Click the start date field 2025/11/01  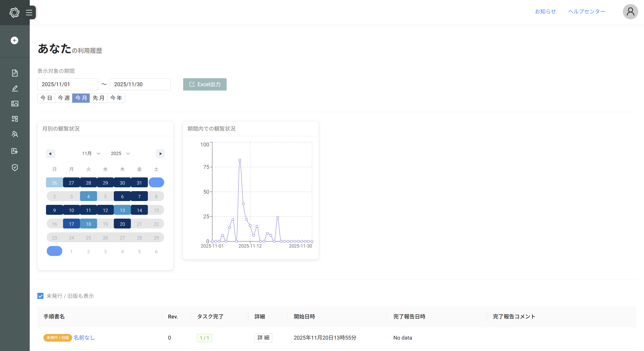coord(68,84)
